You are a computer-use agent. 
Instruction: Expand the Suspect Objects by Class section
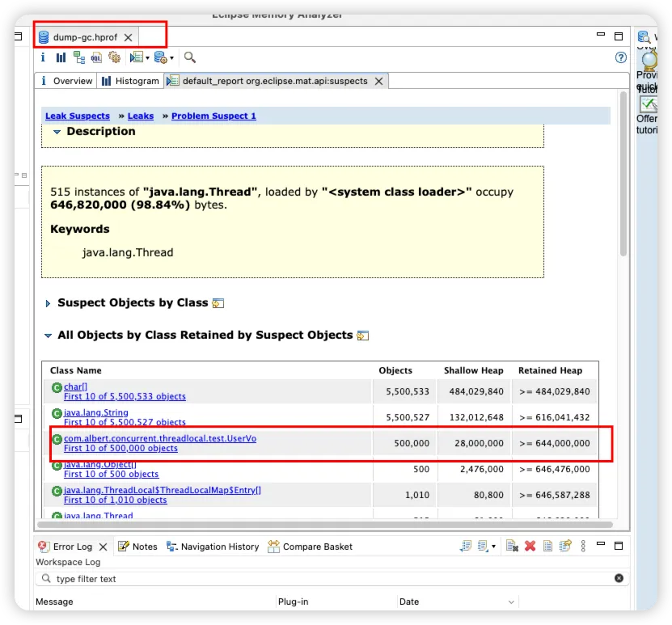point(49,303)
